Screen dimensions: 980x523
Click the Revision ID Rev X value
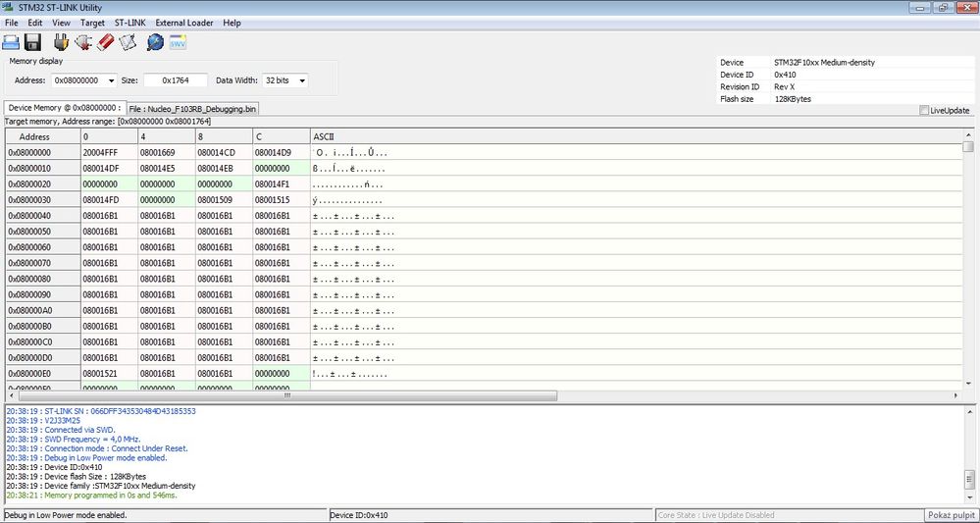[x=785, y=87]
